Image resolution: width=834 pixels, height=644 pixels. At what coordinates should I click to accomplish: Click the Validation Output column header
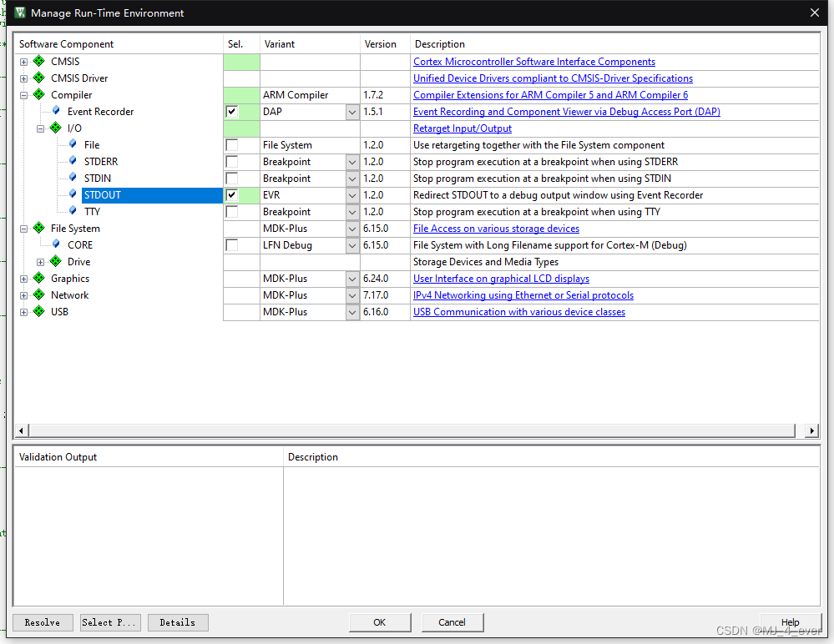(149, 457)
